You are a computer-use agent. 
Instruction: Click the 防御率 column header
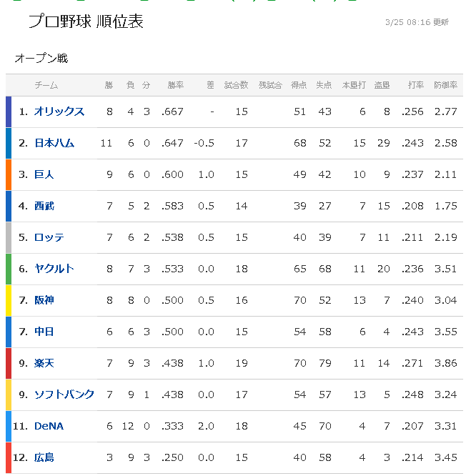point(445,85)
